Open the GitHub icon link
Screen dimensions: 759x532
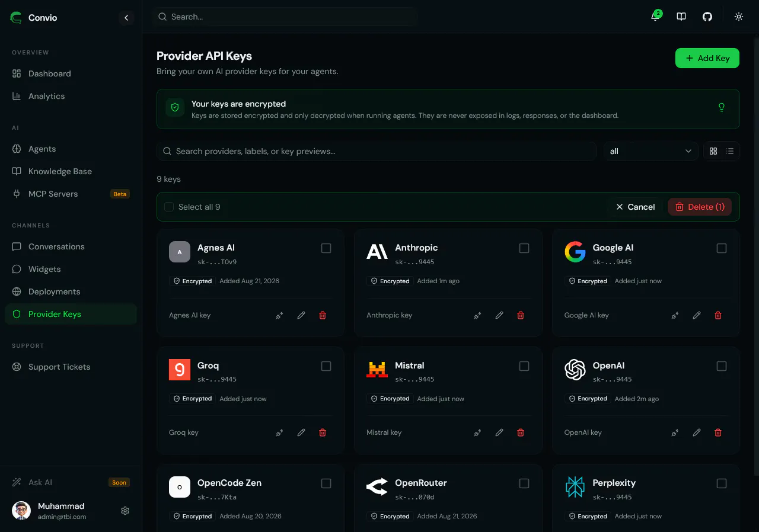click(707, 17)
